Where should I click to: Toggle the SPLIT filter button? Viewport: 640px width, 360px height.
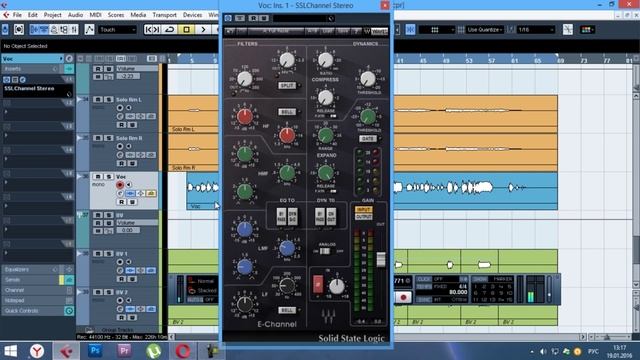point(287,85)
